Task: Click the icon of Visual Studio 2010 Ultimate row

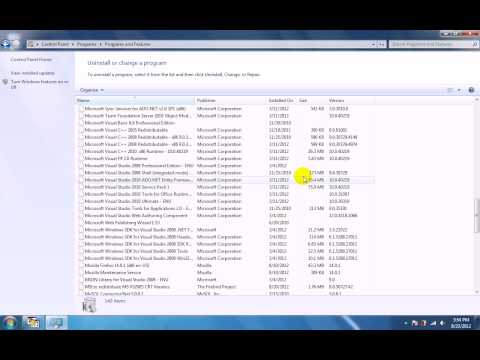Action: tap(81, 201)
